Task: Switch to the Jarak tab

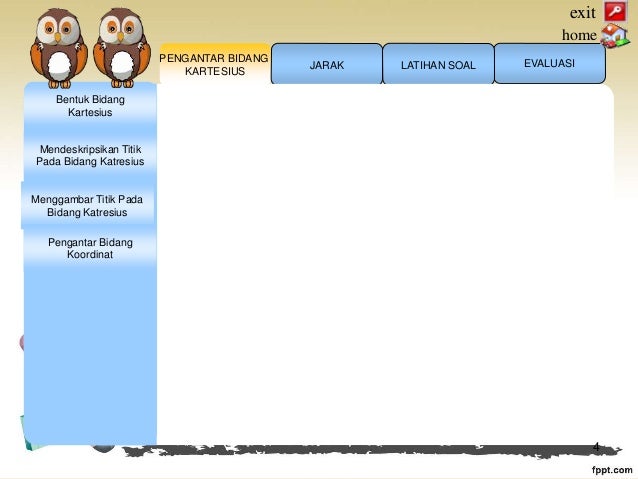Action: [327, 64]
